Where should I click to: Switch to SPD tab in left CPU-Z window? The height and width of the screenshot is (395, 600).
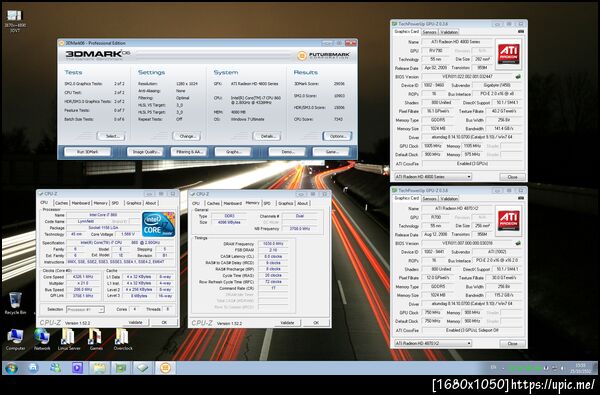pos(115,203)
